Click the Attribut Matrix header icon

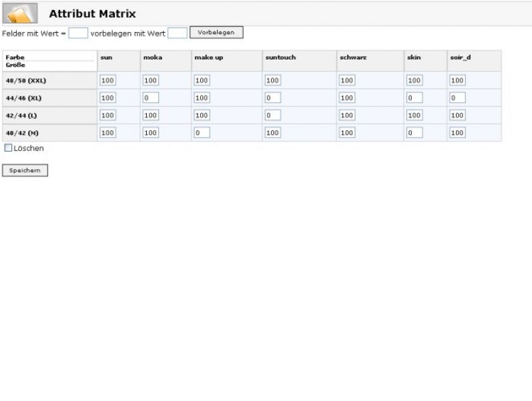pos(20,13)
